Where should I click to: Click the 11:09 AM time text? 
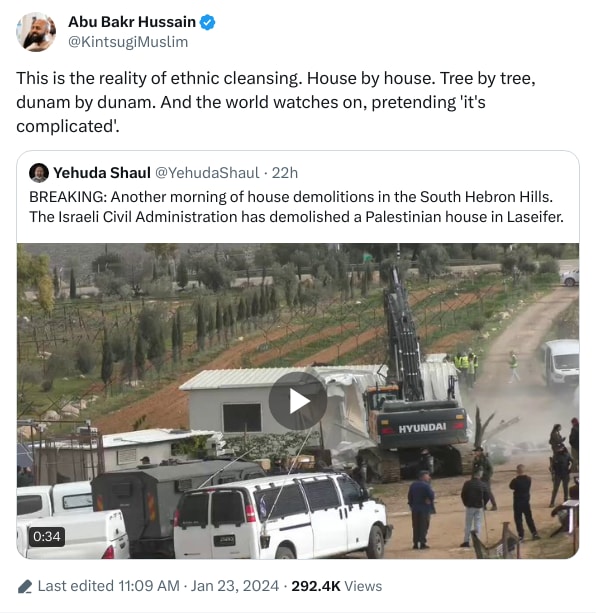[x=149, y=586]
